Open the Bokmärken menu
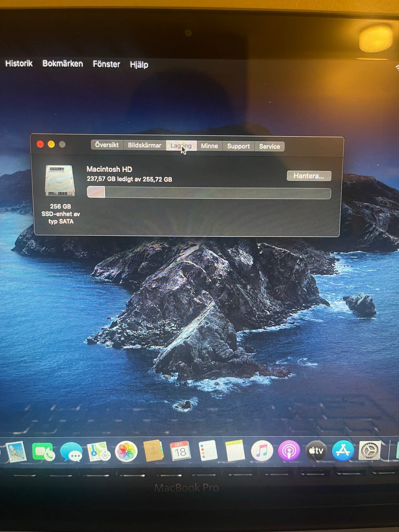399x532 pixels. click(63, 64)
